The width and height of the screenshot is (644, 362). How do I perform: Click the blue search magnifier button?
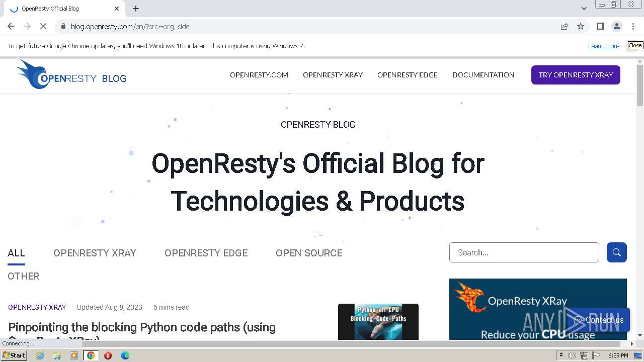pyautogui.click(x=616, y=252)
